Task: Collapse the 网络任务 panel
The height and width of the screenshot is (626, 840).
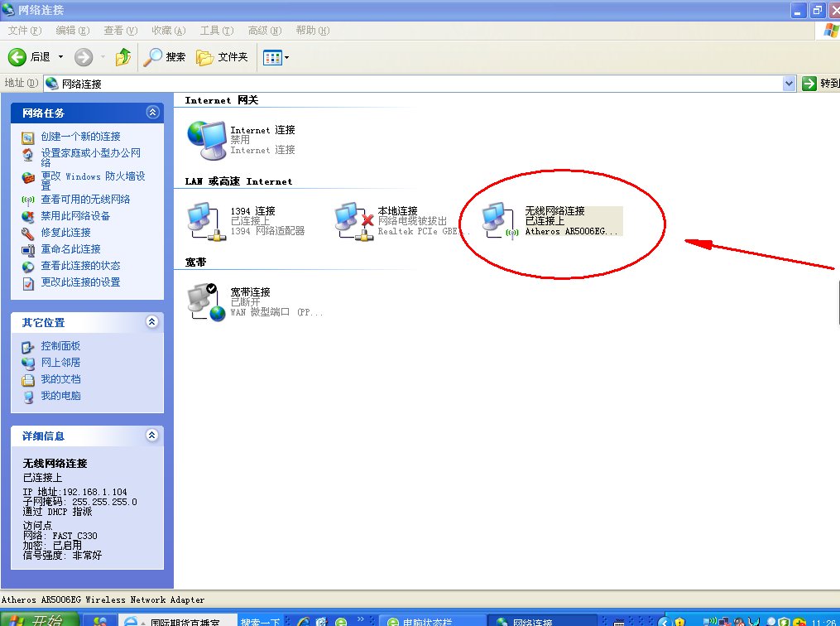Action: [152, 113]
